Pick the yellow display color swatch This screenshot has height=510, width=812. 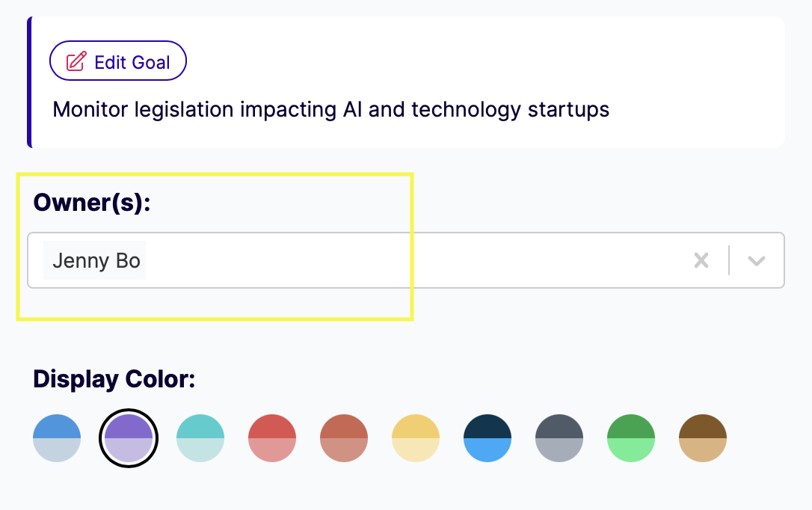416,438
